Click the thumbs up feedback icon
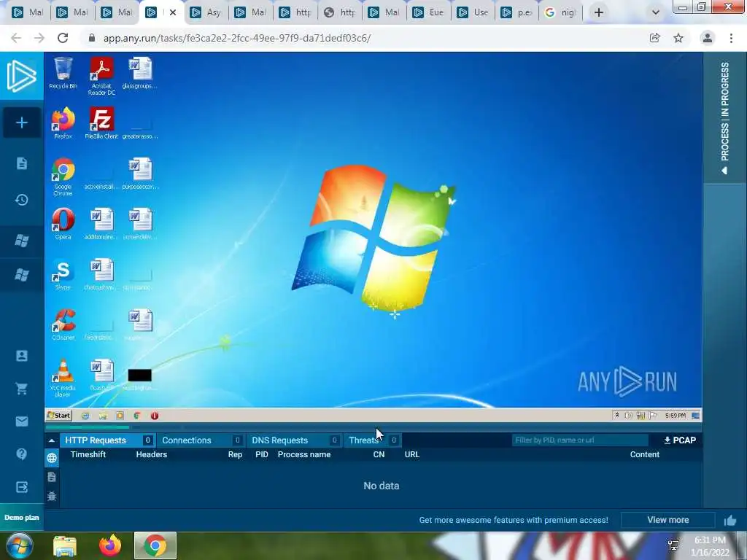 [x=729, y=521]
